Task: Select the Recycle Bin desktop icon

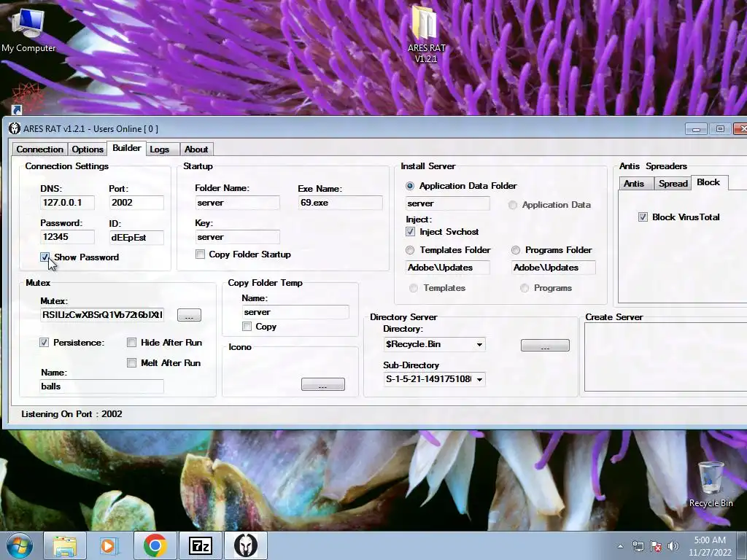Action: pyautogui.click(x=711, y=484)
